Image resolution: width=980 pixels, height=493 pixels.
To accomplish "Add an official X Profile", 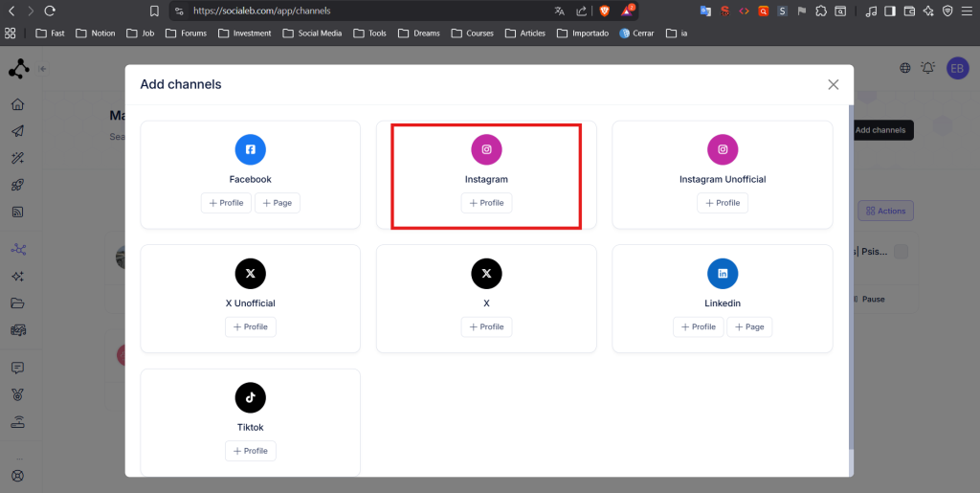I will pyautogui.click(x=486, y=327).
